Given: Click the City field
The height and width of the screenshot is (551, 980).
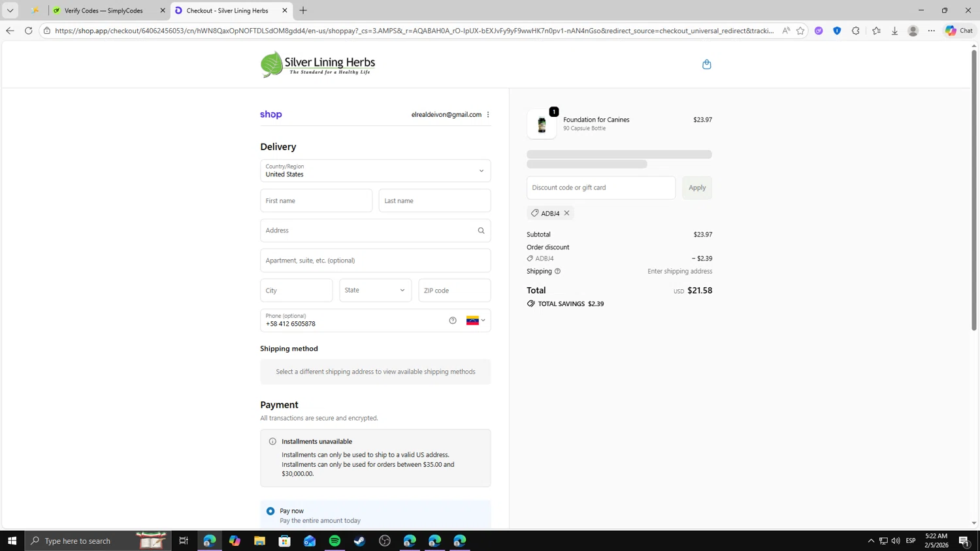Looking at the screenshot, I should [x=296, y=291].
